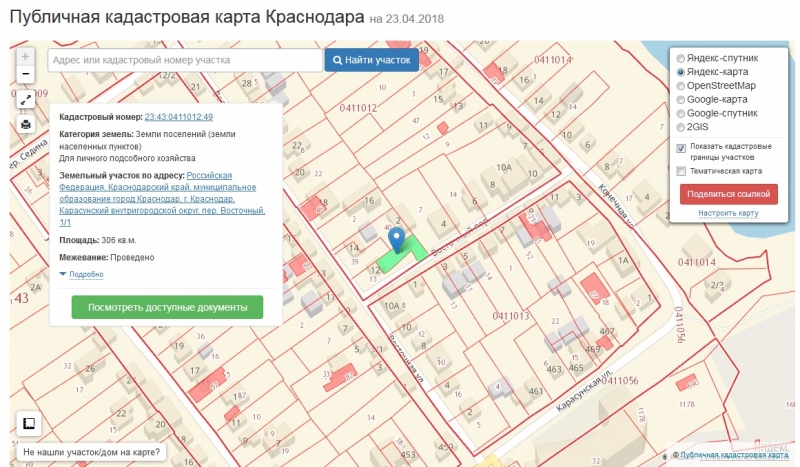Open the parcel address link
800x467 pixels.
click(x=162, y=199)
